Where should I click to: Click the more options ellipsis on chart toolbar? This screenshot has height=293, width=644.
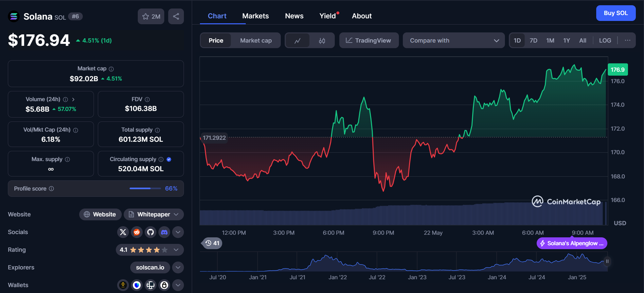(627, 40)
